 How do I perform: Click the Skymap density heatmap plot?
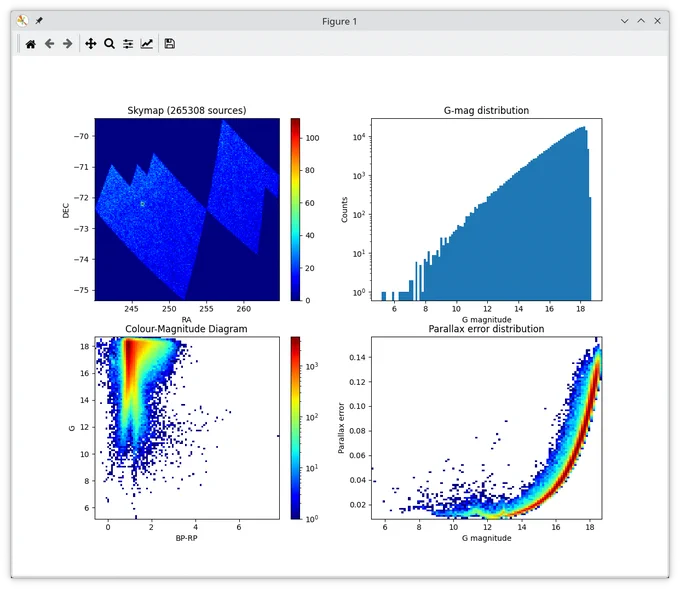187,209
